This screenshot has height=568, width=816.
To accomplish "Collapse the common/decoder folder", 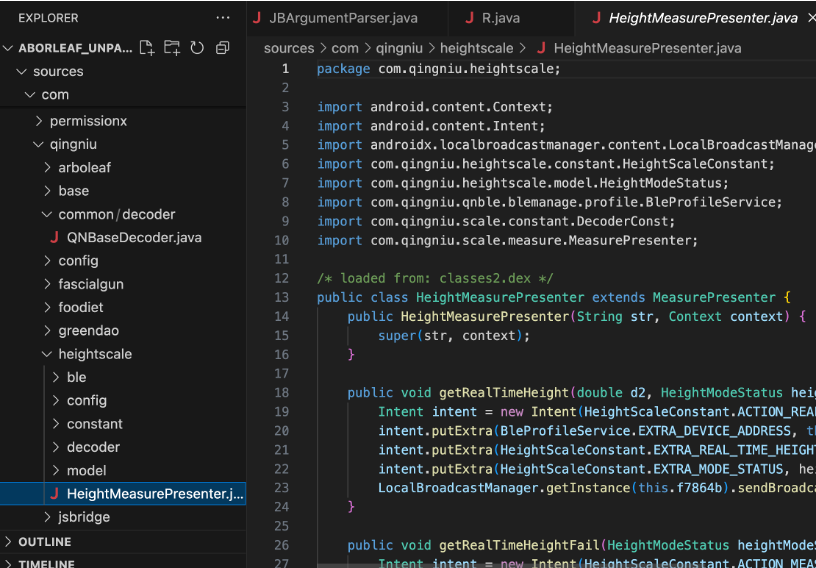I will click(x=47, y=214).
